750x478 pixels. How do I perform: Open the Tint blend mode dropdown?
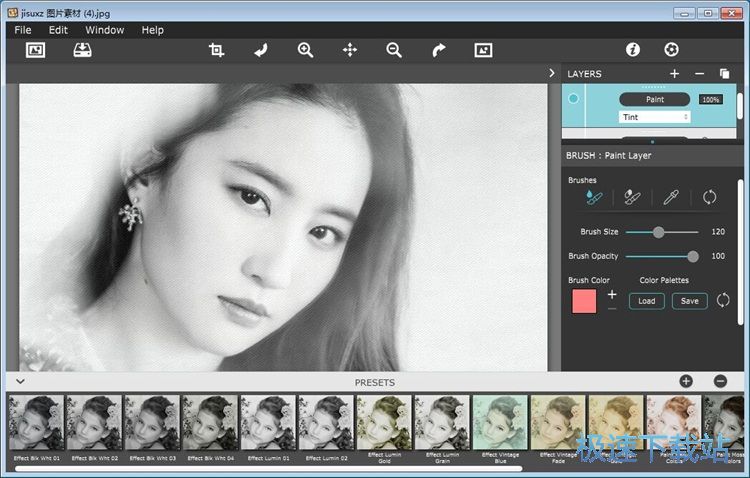coord(654,117)
